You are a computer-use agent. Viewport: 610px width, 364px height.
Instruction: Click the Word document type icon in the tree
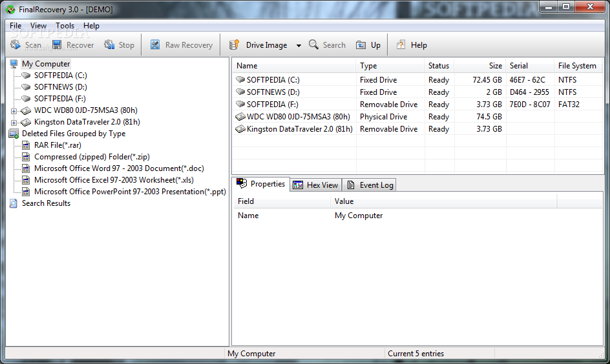(x=26, y=168)
